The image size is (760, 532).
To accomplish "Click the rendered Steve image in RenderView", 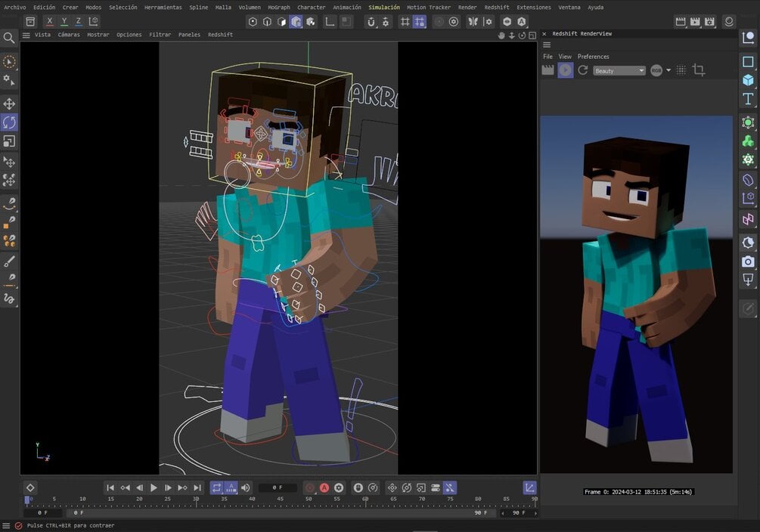I will (637, 295).
